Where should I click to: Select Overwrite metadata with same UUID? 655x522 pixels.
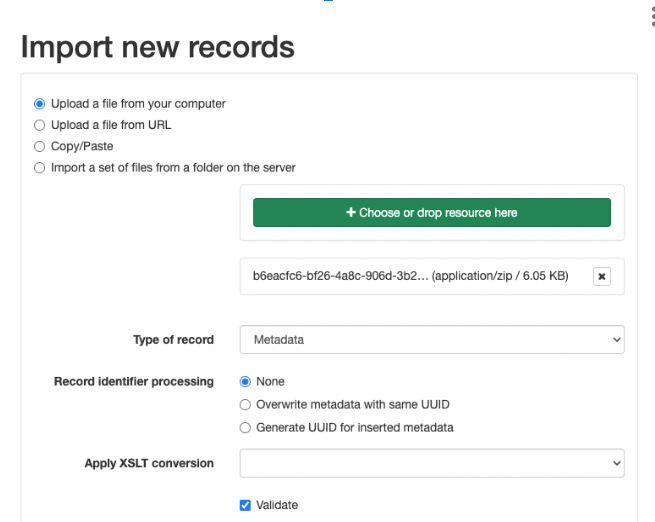(x=245, y=405)
